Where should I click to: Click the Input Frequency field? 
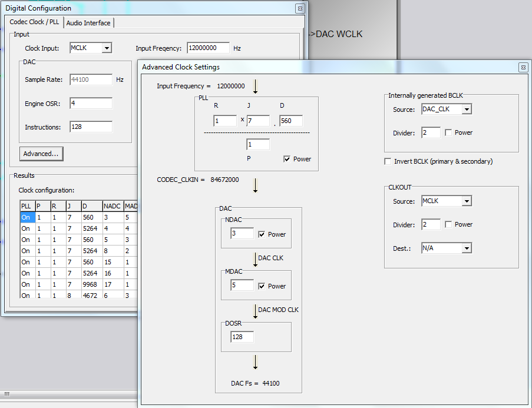[x=208, y=48]
